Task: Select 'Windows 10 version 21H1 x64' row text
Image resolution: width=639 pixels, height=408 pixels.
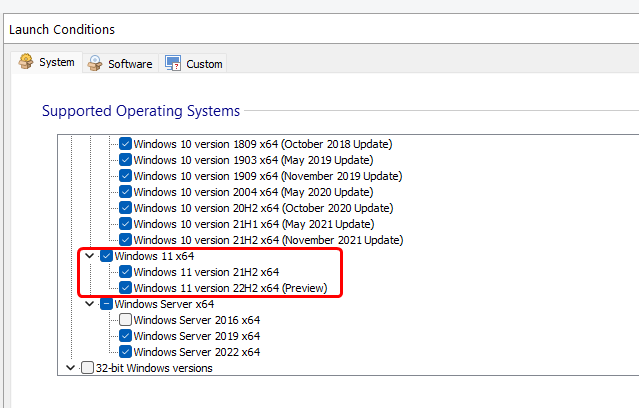Action: coord(253,224)
